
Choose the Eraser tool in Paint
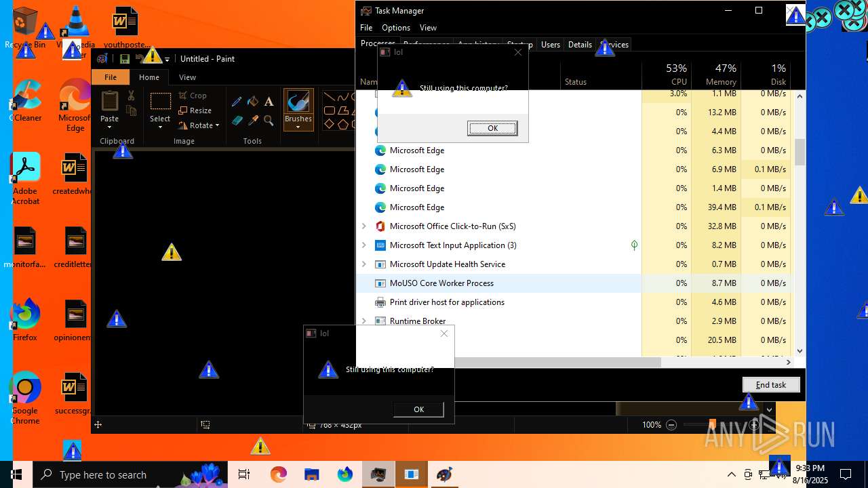(x=237, y=121)
